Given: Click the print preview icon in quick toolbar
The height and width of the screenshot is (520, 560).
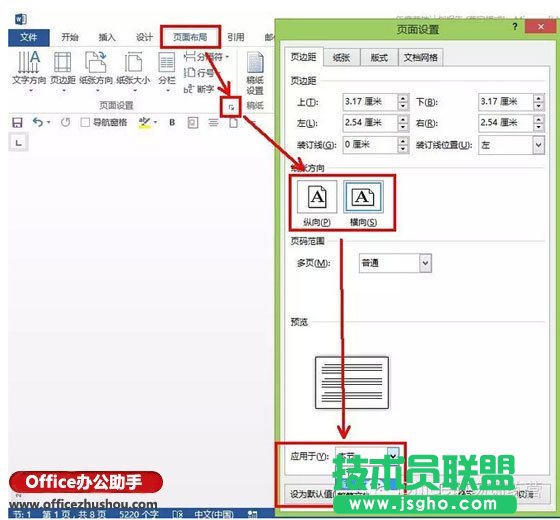Looking at the screenshot, I should (x=193, y=123).
